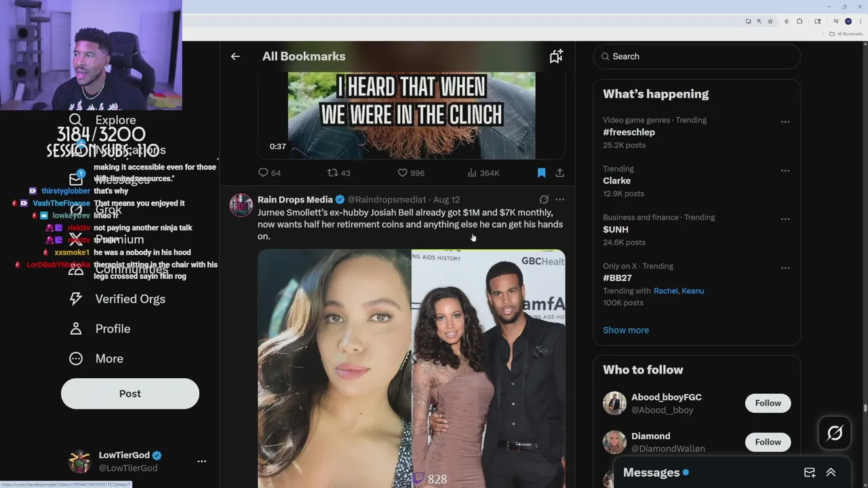Open Grok explain icon on Rain Drops Media post
The image size is (868, 488).
tap(544, 199)
